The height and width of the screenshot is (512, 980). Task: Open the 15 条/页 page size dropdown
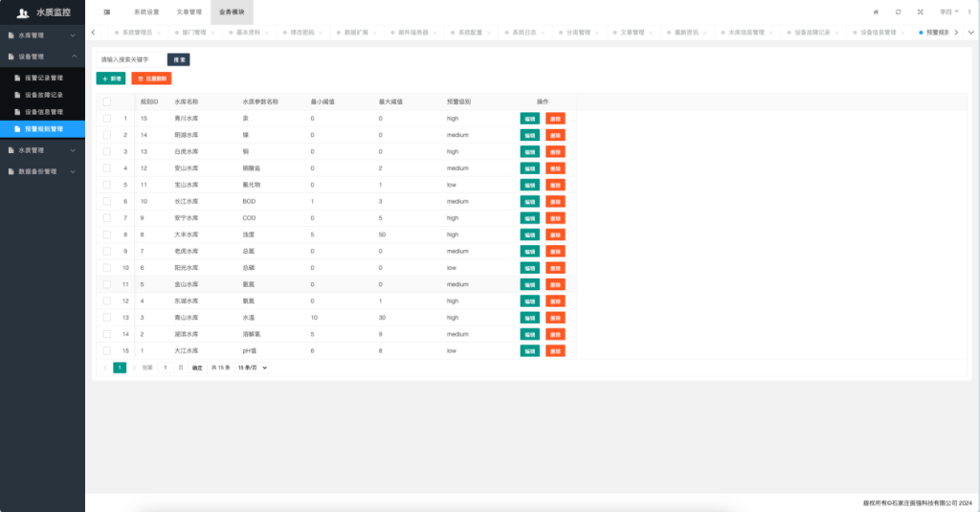(x=253, y=367)
